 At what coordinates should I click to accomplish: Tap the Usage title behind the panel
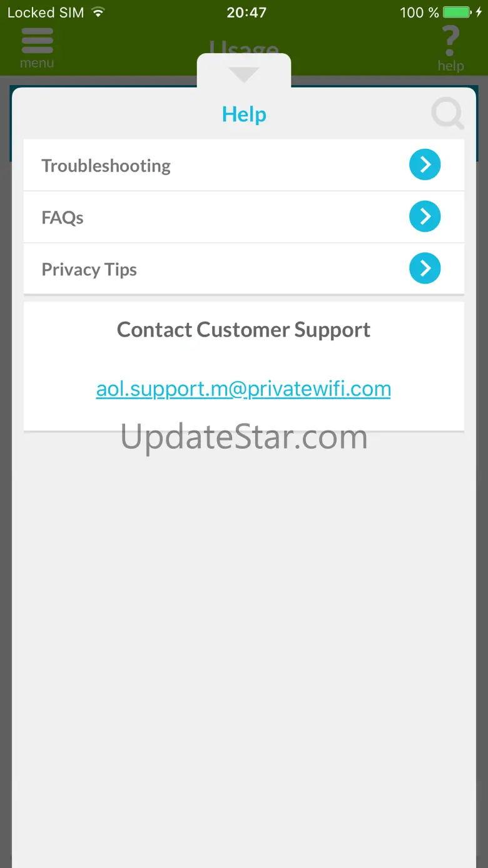(244, 46)
